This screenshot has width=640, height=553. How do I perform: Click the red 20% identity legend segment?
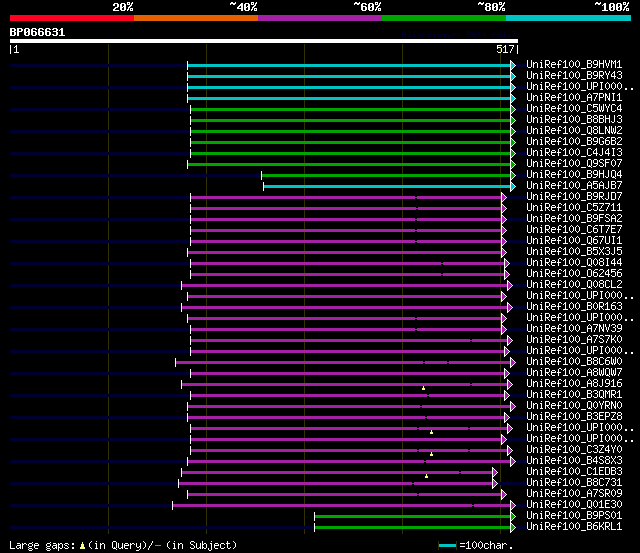(72, 18)
